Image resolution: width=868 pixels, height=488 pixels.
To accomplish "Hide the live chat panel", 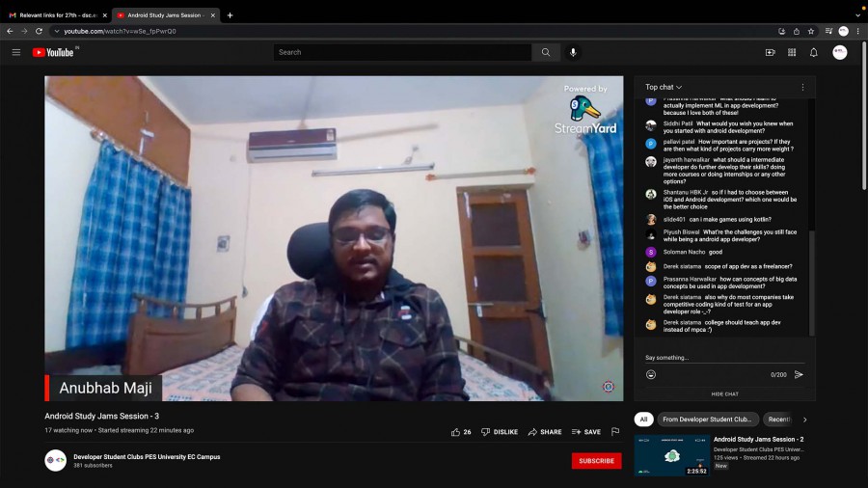I will tap(724, 393).
